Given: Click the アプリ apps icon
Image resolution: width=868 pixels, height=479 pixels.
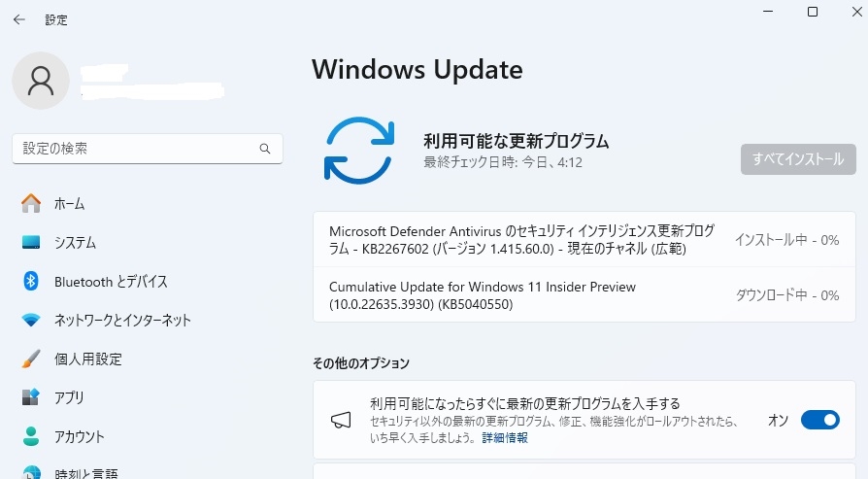Looking at the screenshot, I should click(x=31, y=397).
